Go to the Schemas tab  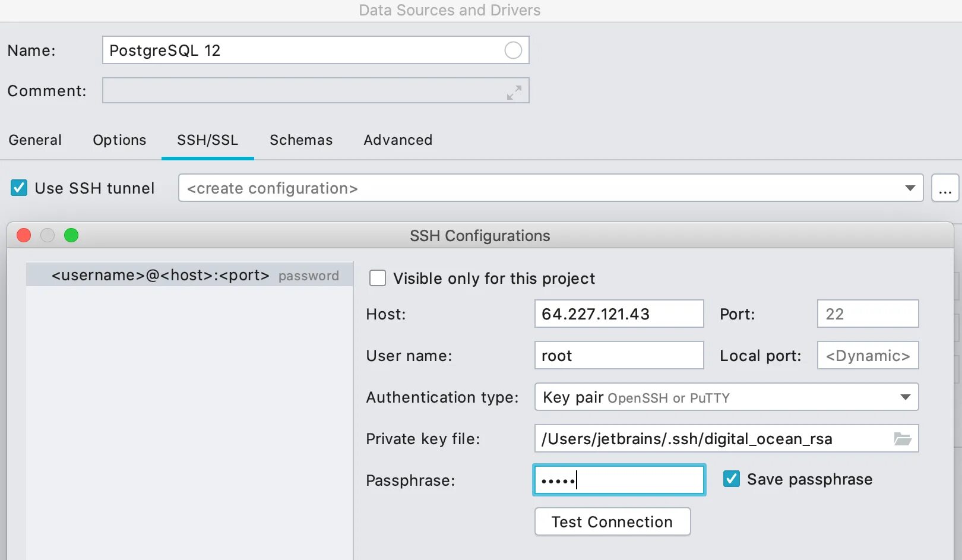pyautogui.click(x=301, y=140)
